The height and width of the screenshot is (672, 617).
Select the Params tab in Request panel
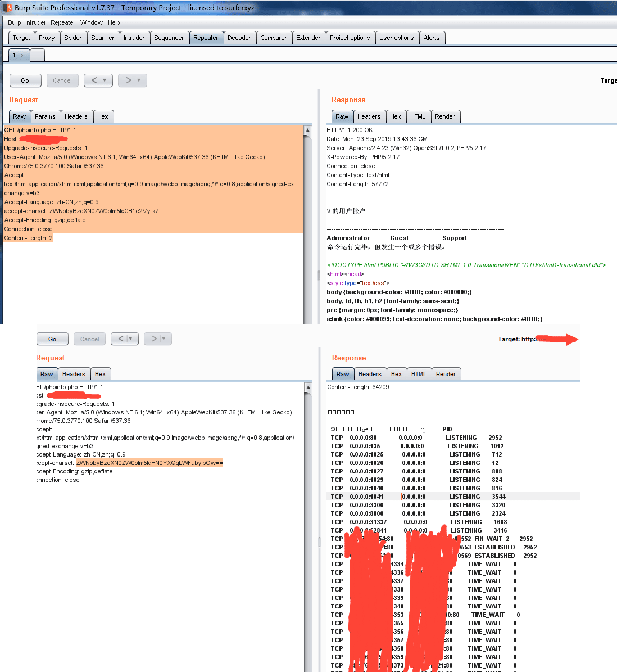pos(45,117)
